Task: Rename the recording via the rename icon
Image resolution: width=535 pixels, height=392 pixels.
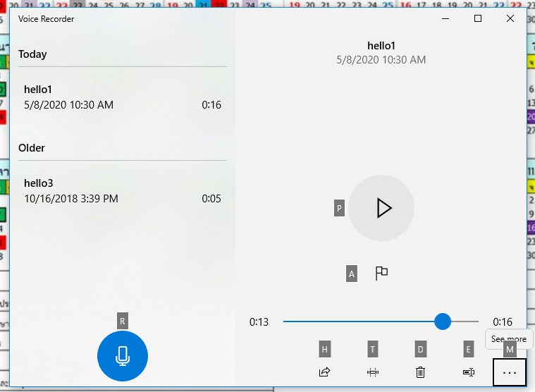Action: coord(468,372)
